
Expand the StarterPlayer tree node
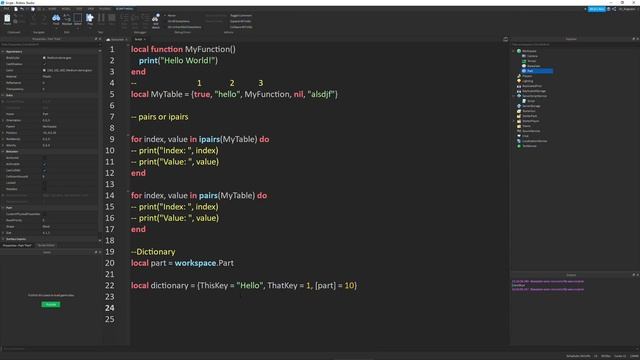click(514, 121)
